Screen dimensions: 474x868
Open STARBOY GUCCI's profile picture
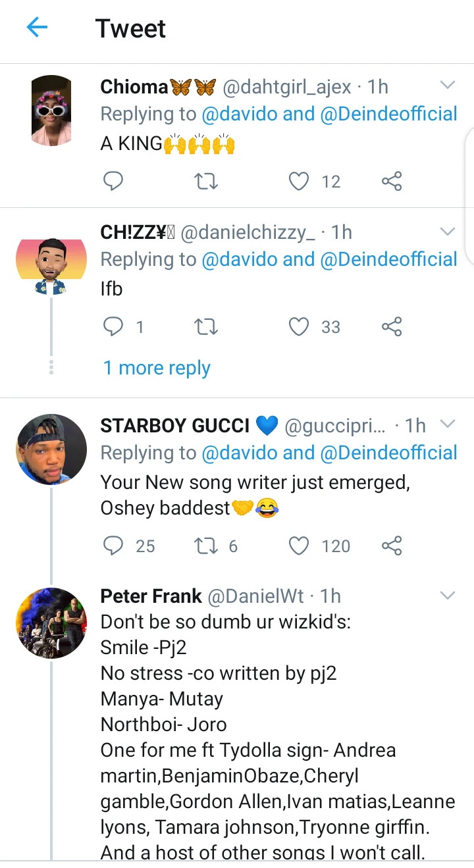(51, 449)
